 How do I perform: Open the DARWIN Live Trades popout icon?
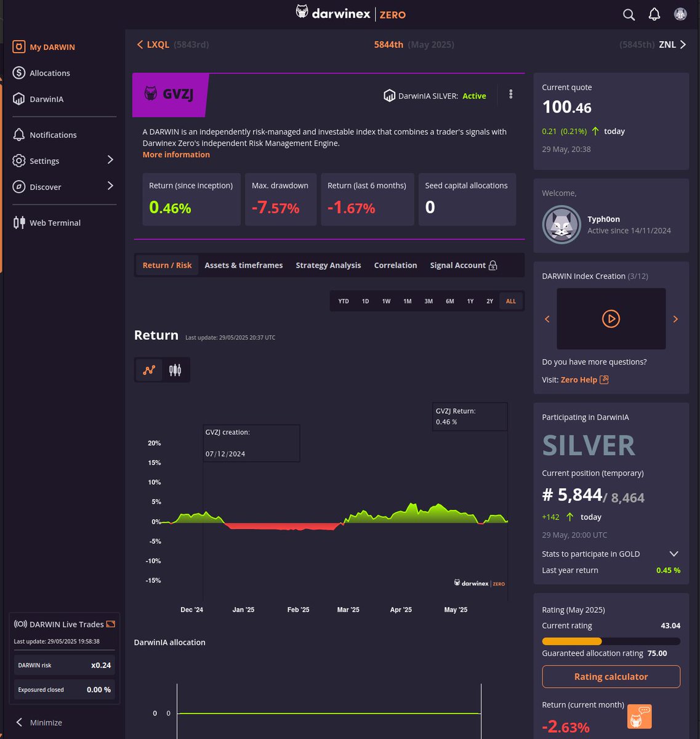(111, 624)
